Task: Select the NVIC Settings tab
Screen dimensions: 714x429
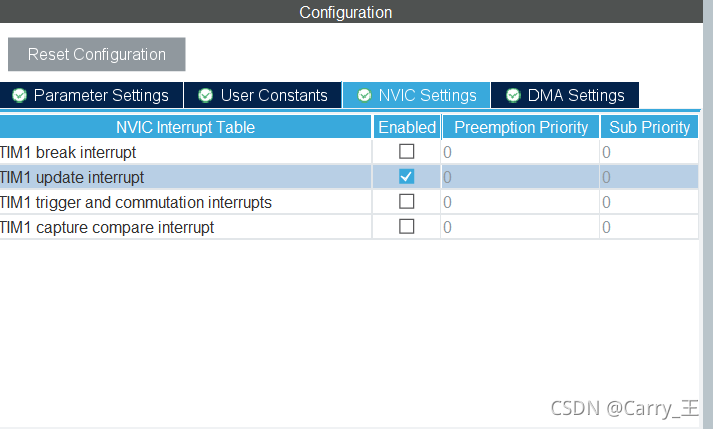Action: tap(416, 95)
